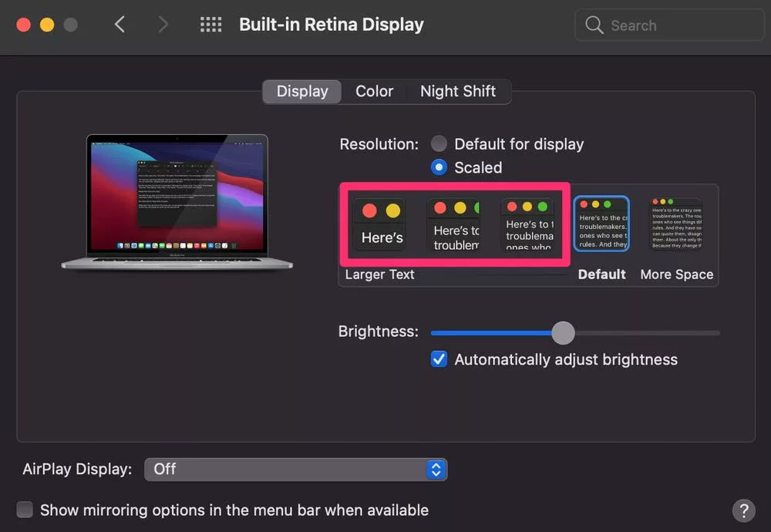Select the More Space scaling thumbnail

(675, 224)
